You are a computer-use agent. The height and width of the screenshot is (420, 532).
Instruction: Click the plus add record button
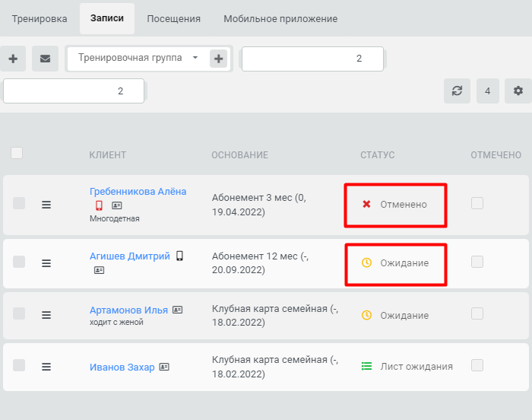(13, 59)
